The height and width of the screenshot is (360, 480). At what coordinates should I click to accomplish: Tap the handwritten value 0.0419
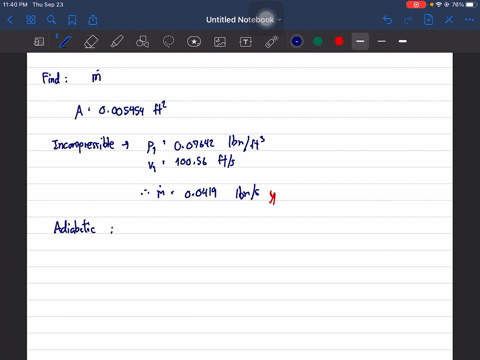coord(200,193)
